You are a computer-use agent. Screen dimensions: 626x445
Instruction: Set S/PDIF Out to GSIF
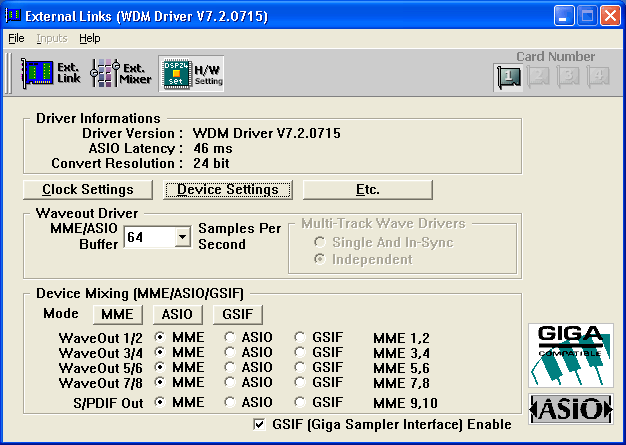[x=300, y=402]
